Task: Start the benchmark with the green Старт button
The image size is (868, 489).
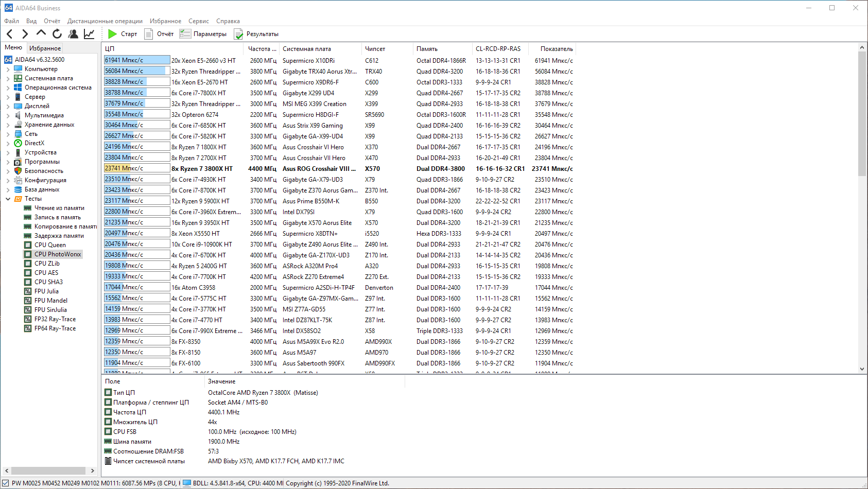Action: [x=123, y=34]
